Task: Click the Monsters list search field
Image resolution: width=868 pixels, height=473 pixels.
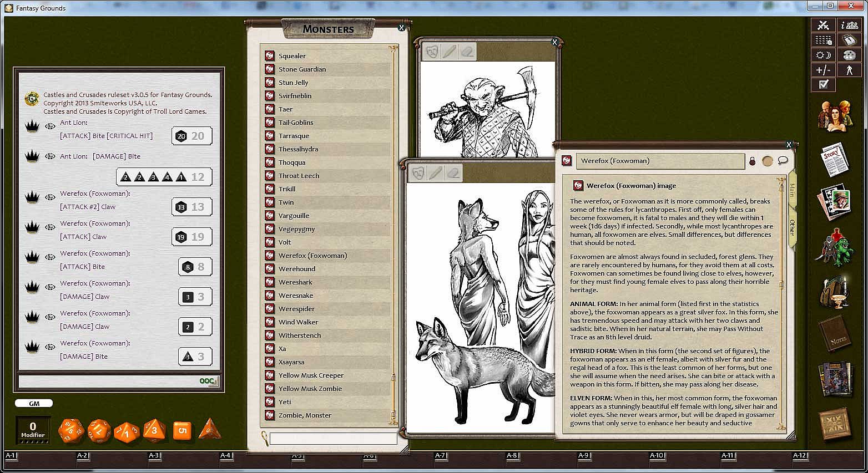Action: pyautogui.click(x=333, y=439)
